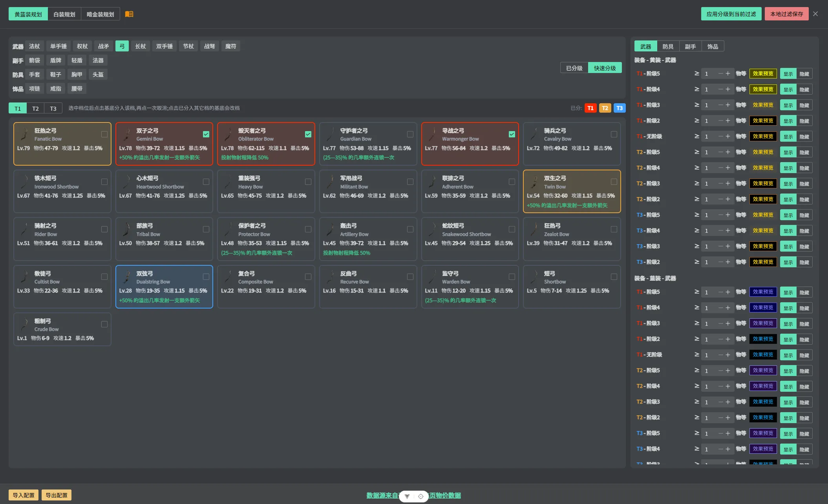Click the Fanatic Bow item icon
This screenshot has height=504, width=828.
point(25,134)
